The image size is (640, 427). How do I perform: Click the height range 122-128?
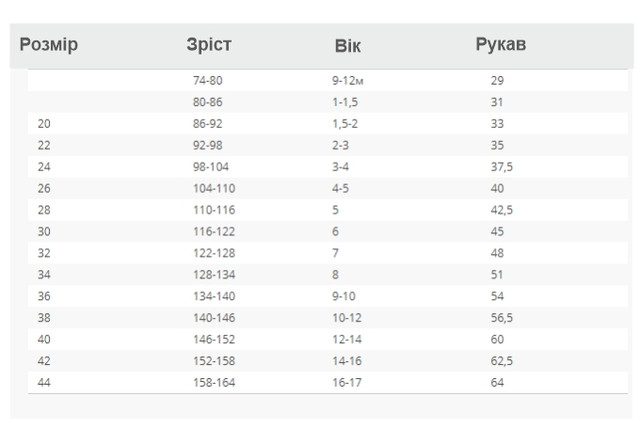click(214, 253)
